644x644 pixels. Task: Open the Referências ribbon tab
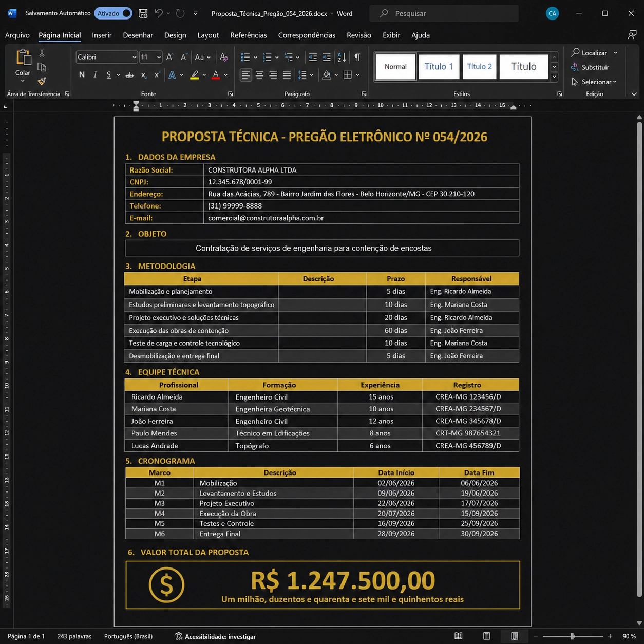click(x=249, y=35)
